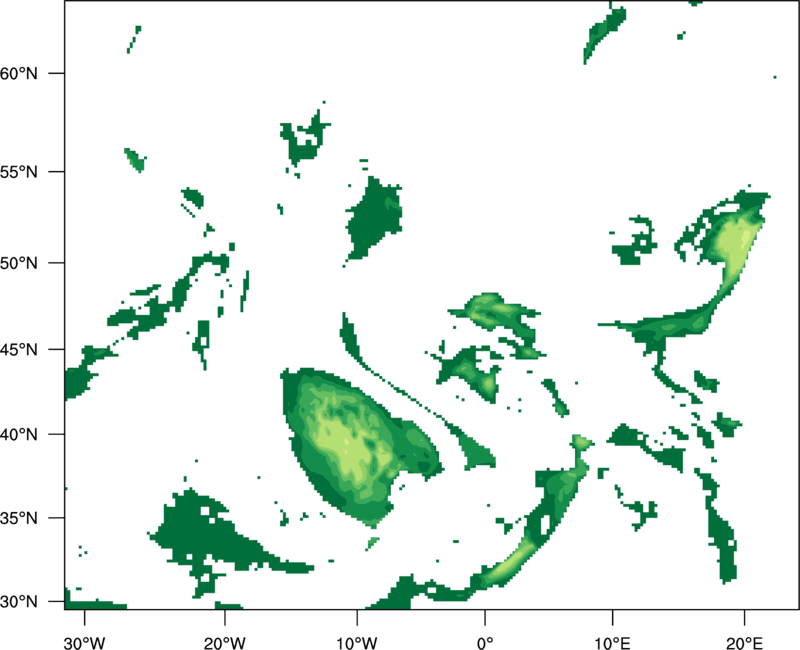Click the 40°N latitude label

[19, 435]
